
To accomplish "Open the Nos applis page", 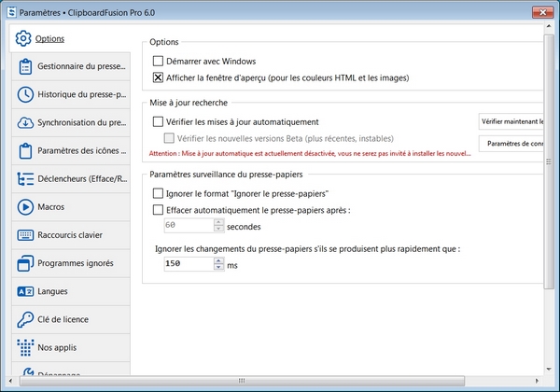I will (71, 348).
